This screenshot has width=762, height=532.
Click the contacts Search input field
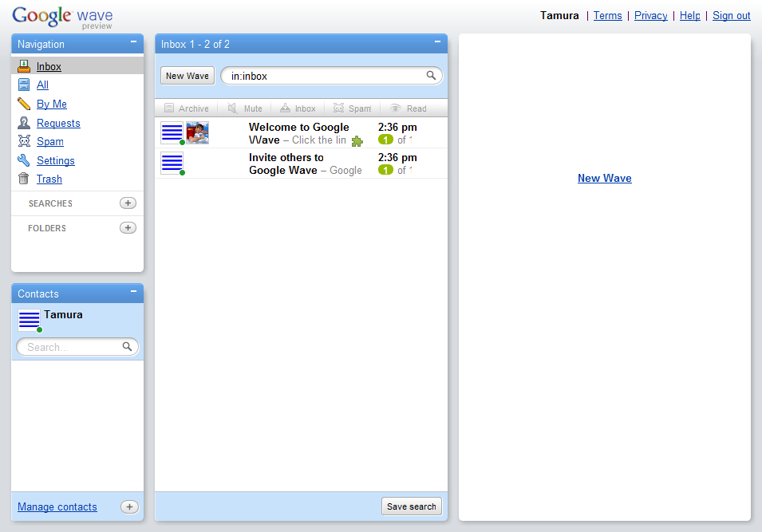[72, 347]
